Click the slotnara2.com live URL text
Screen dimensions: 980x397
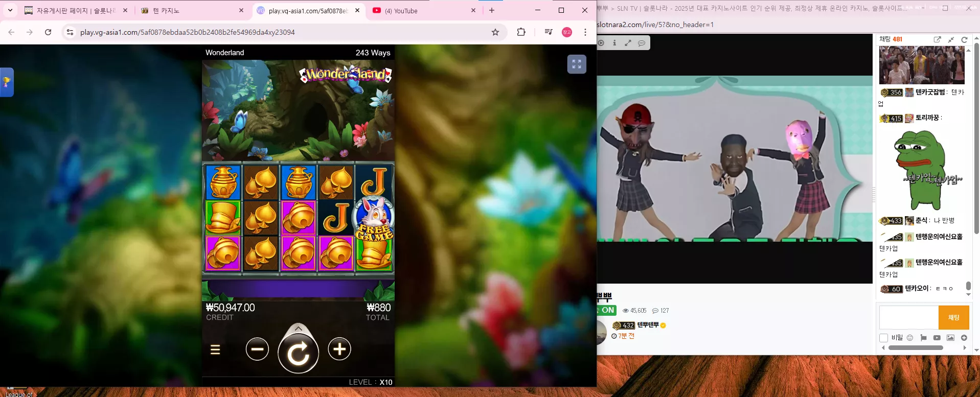click(x=655, y=25)
